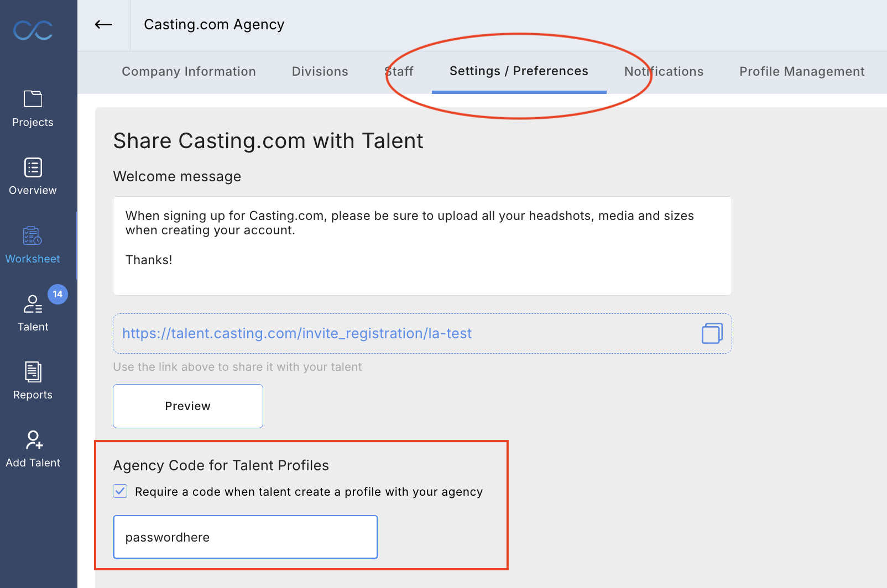
Task: Click the Casting.com logo icon
Action: pyautogui.click(x=33, y=30)
